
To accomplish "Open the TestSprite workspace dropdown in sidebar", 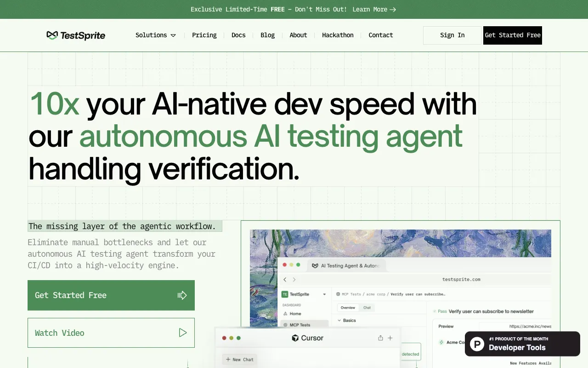I will click(324, 294).
